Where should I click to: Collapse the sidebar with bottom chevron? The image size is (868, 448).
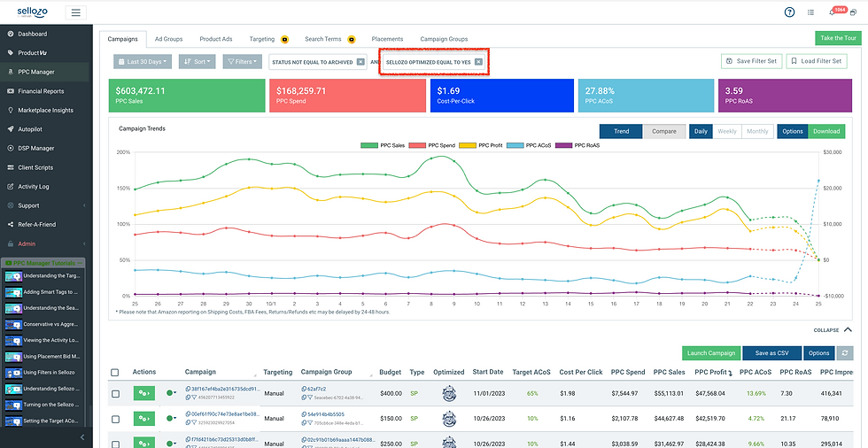coord(82,437)
